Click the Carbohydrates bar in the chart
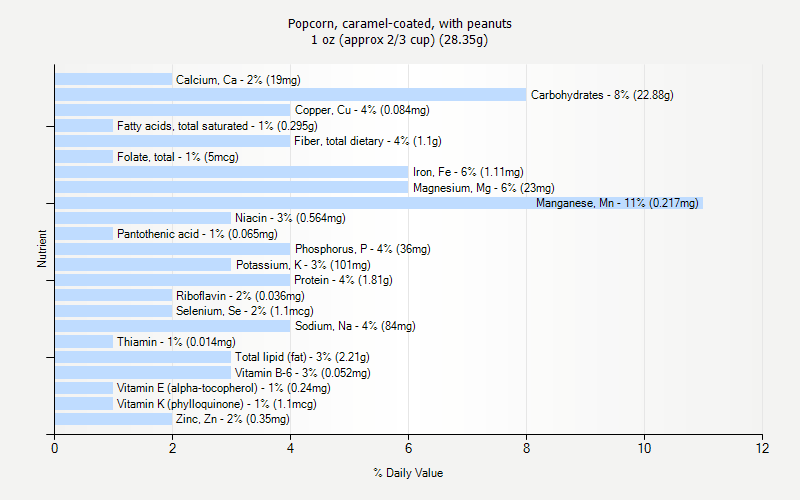 point(290,95)
